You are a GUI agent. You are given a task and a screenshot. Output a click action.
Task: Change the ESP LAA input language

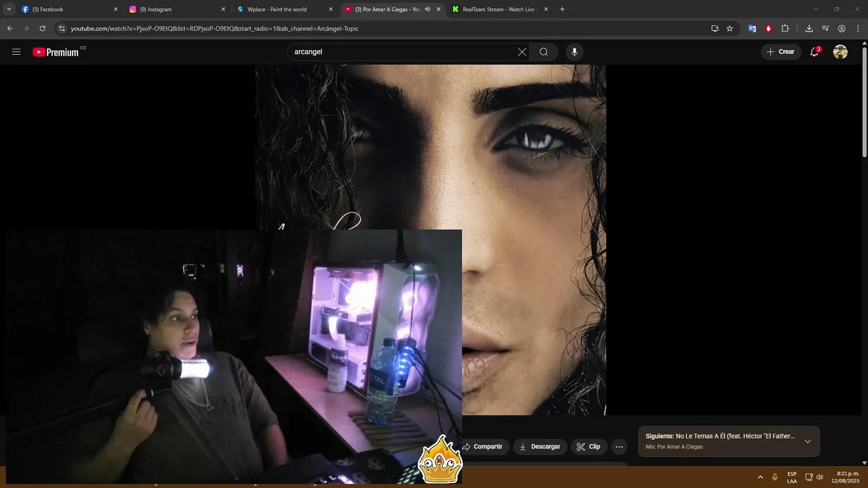792,477
